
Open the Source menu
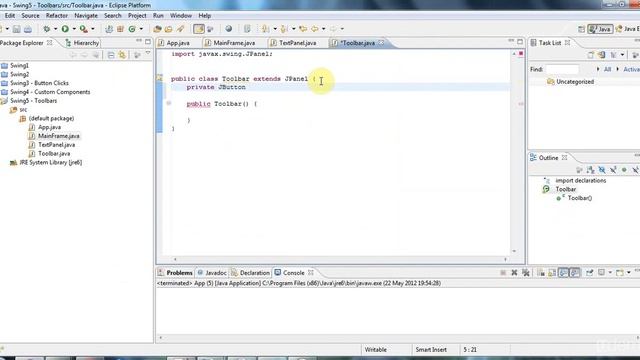point(30,16)
